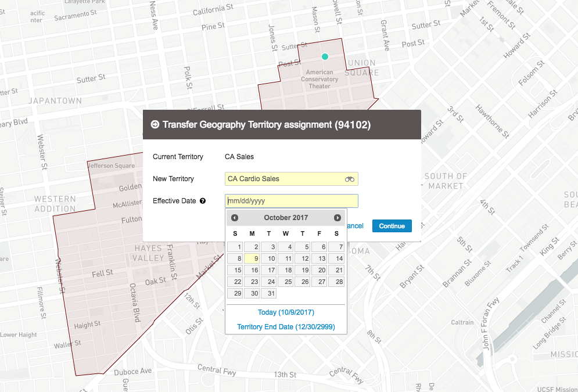Select Today (10/9/2017) link

click(286, 312)
